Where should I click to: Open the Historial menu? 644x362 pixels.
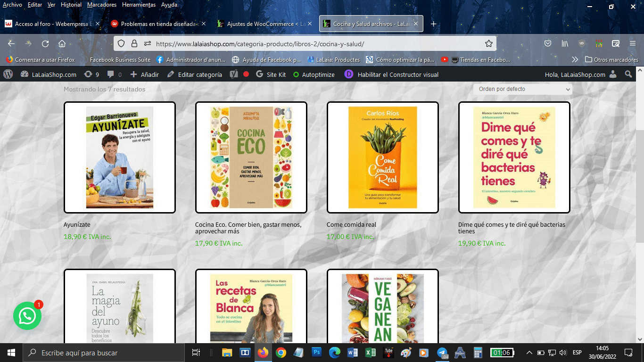71,5
